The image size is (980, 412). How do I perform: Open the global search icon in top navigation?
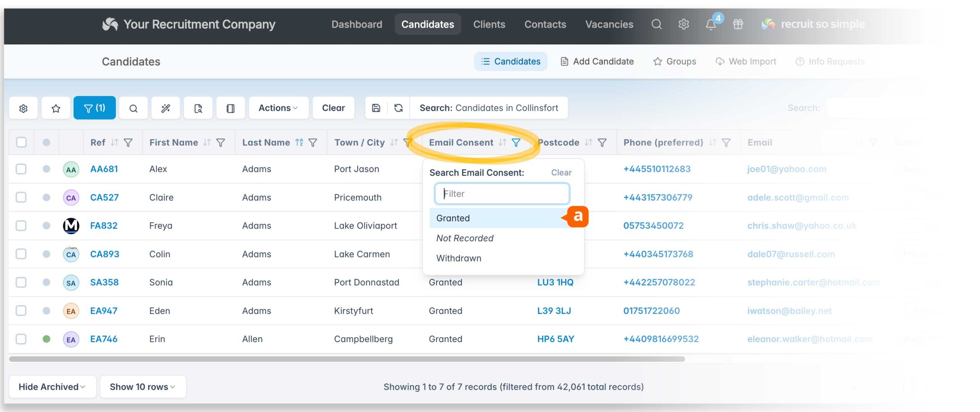[657, 24]
